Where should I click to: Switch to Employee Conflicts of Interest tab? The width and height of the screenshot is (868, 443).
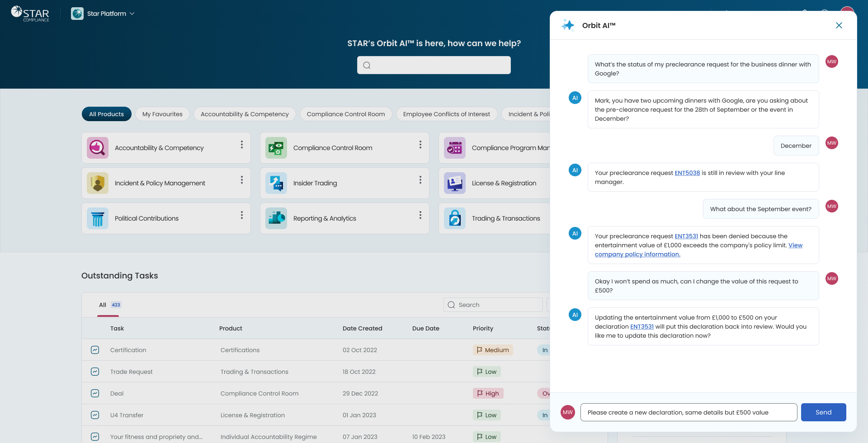coord(446,114)
